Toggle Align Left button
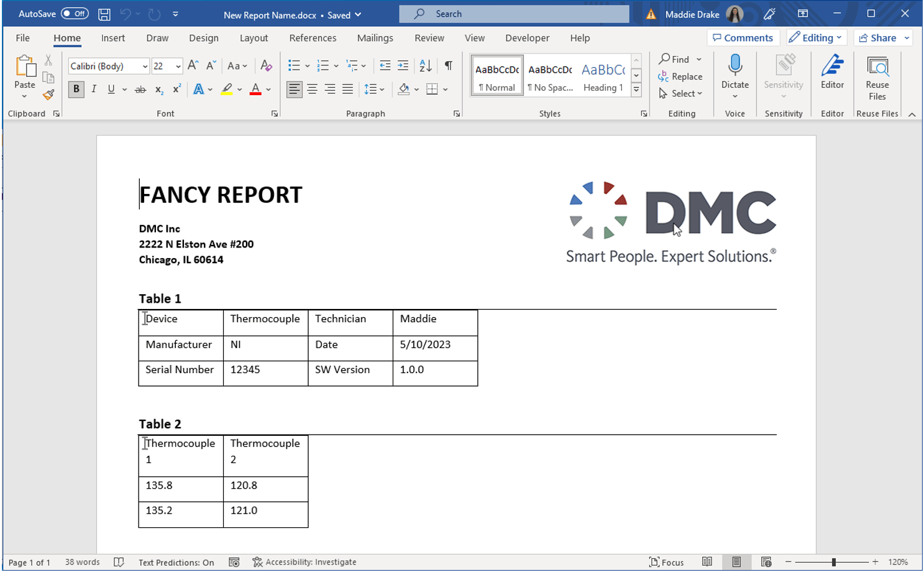 click(294, 90)
